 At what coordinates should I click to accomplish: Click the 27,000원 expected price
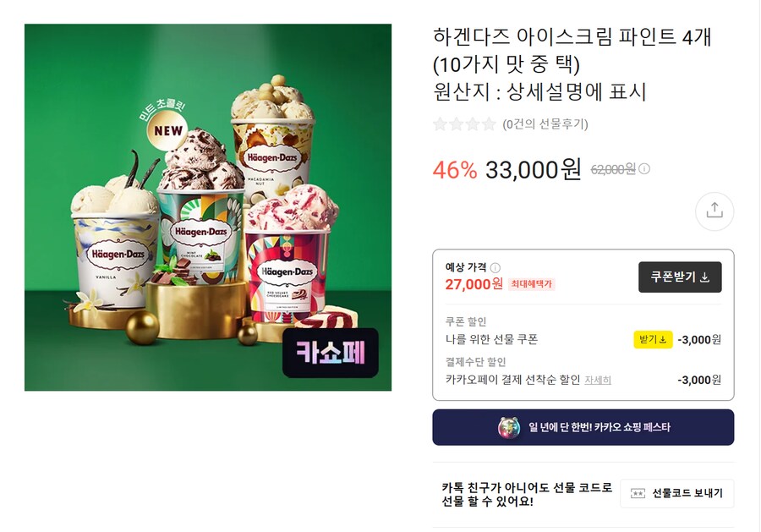474,284
